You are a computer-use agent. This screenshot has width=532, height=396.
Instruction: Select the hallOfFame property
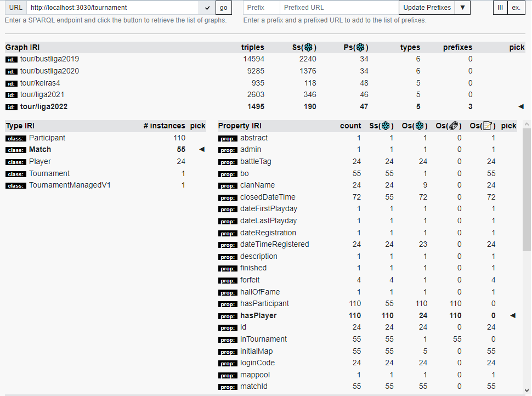260,292
